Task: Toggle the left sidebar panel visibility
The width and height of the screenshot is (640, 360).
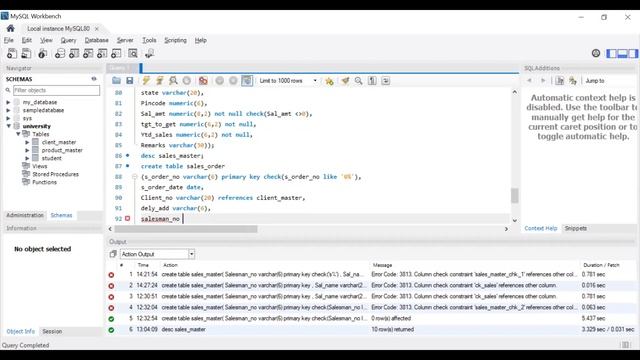Action: pos(611,53)
